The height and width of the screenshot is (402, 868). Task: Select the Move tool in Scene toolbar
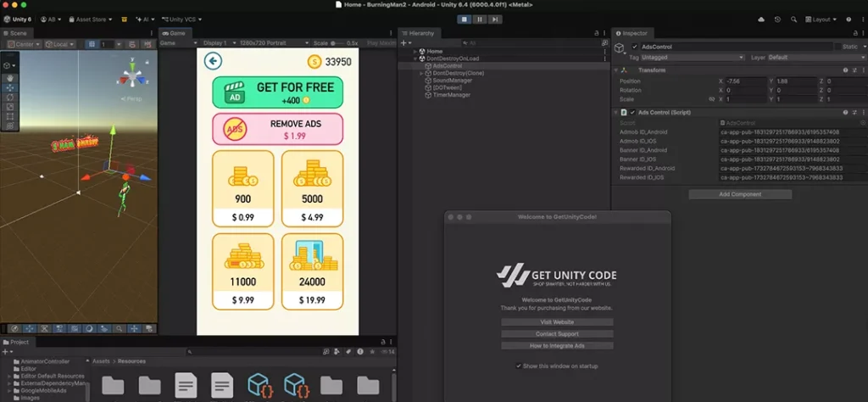10,87
